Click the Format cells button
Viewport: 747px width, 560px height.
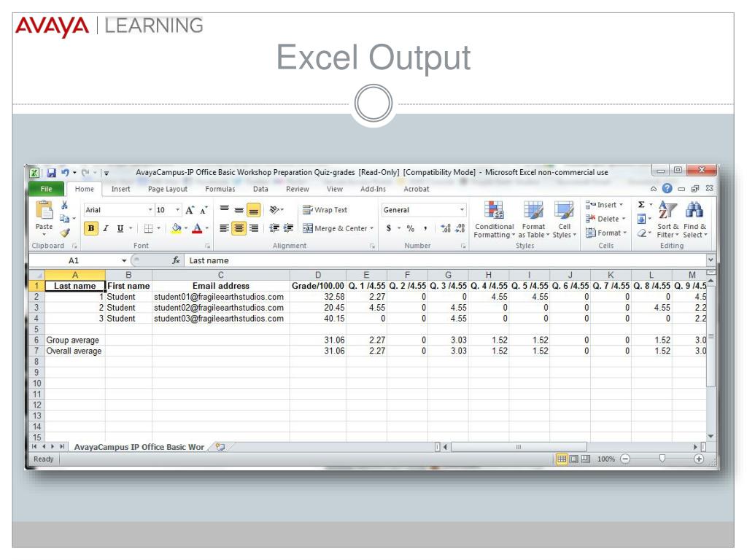tap(606, 233)
